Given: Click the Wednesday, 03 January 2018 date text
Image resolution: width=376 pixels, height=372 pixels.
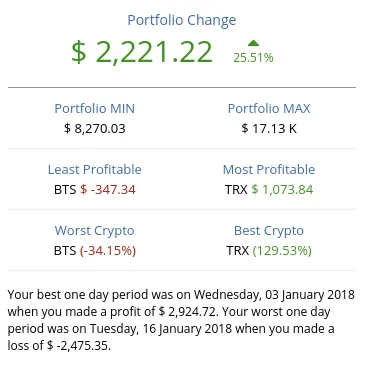Looking at the screenshot, I should pos(274,295).
